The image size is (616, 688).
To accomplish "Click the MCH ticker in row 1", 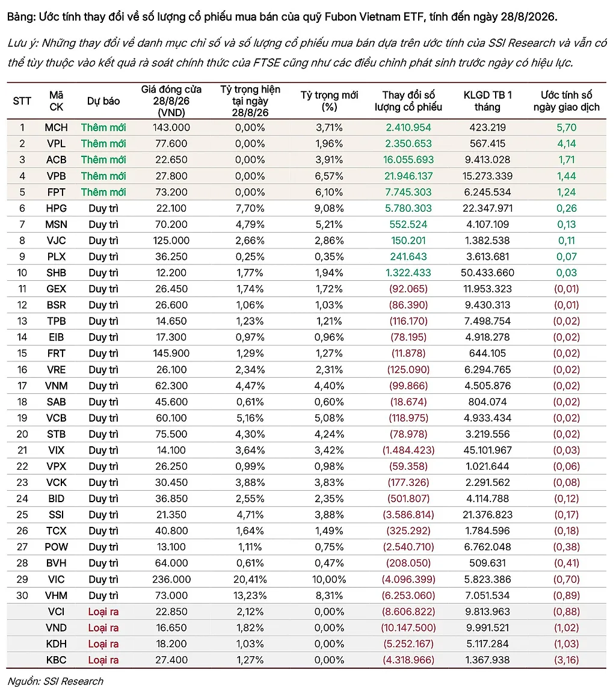I will point(56,127).
